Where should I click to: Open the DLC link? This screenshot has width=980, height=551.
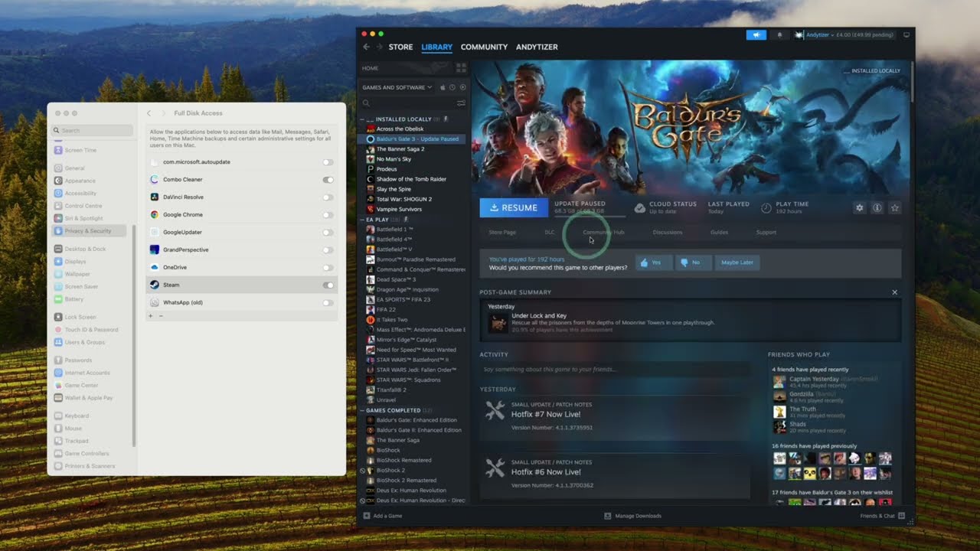coord(550,232)
